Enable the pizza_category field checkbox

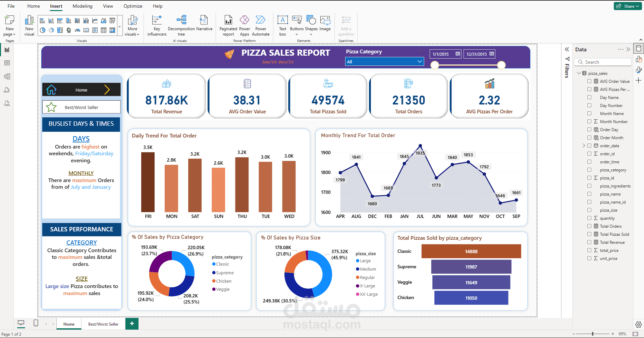[x=589, y=170]
